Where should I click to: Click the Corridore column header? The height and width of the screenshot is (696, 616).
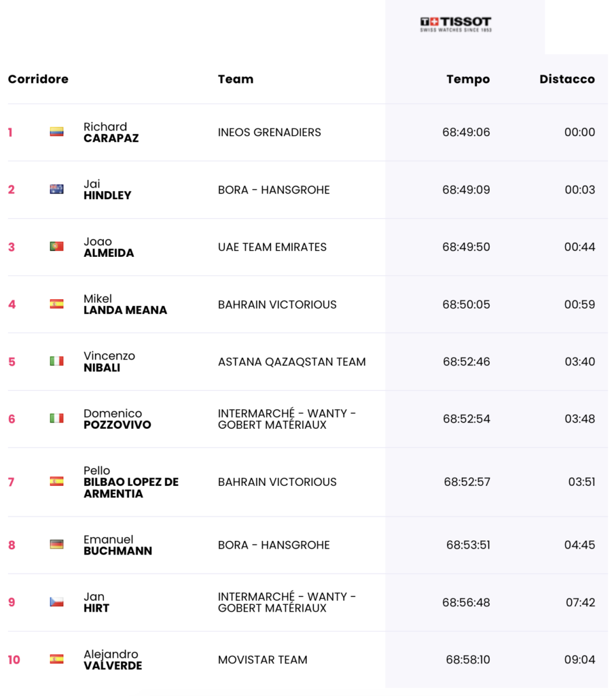(x=38, y=79)
